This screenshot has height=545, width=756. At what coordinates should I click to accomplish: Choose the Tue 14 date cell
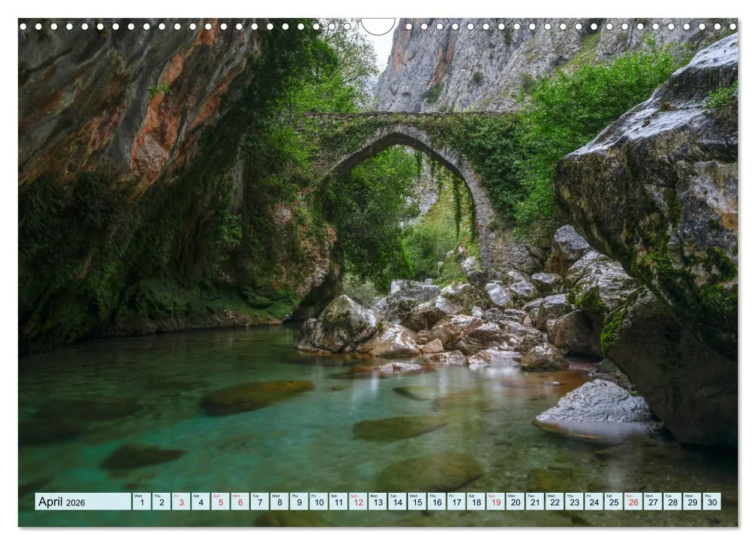(397, 502)
